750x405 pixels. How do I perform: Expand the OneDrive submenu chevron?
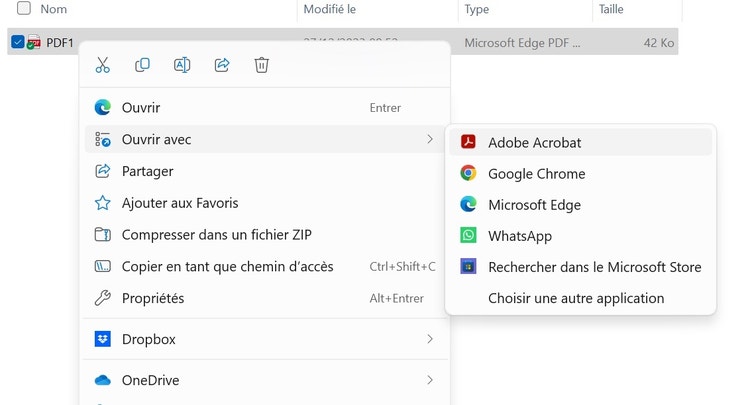click(430, 380)
